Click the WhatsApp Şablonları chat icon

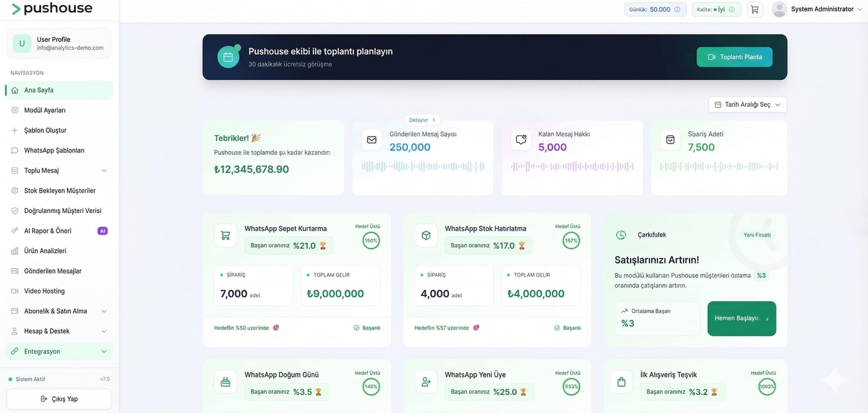click(15, 150)
